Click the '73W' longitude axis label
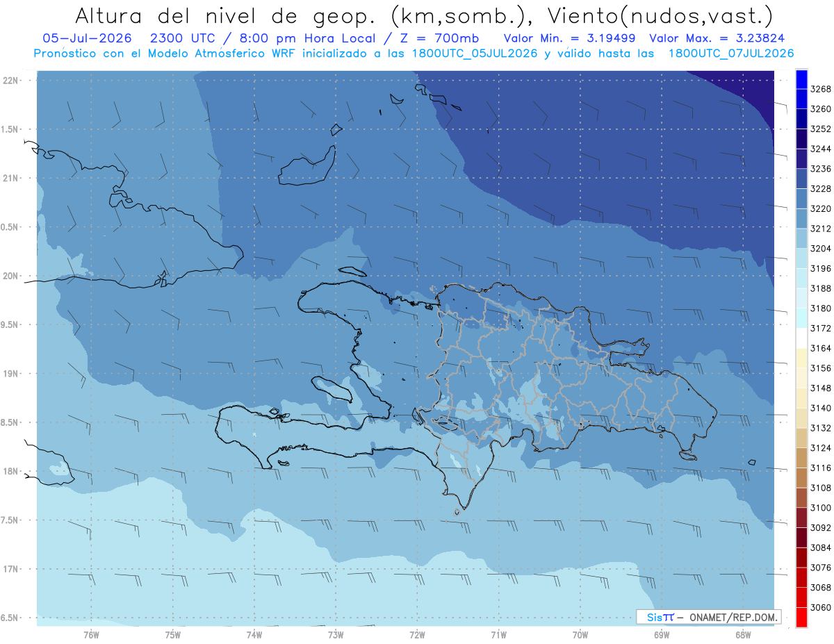The width and height of the screenshot is (834, 644). (336, 634)
